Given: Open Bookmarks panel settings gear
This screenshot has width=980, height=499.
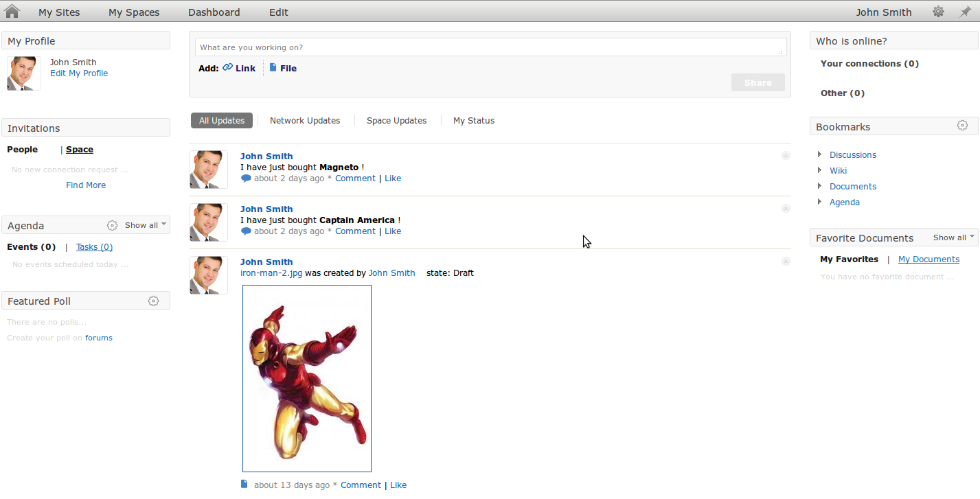Looking at the screenshot, I should (x=962, y=126).
